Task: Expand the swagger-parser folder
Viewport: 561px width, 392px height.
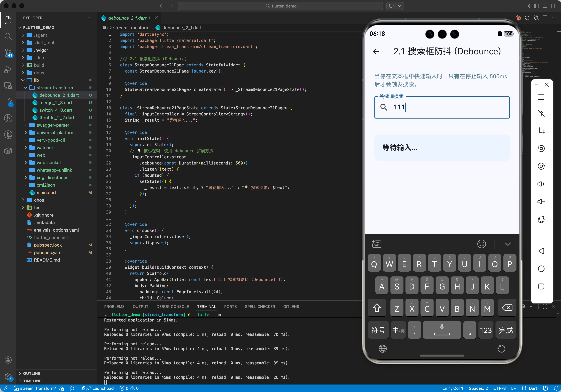Action: pyautogui.click(x=53, y=125)
